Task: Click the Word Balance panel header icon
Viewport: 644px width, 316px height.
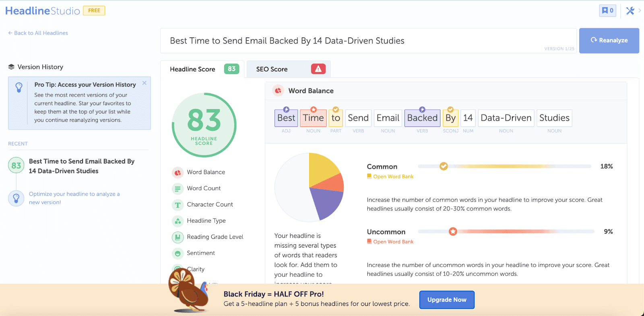Action: pos(278,91)
